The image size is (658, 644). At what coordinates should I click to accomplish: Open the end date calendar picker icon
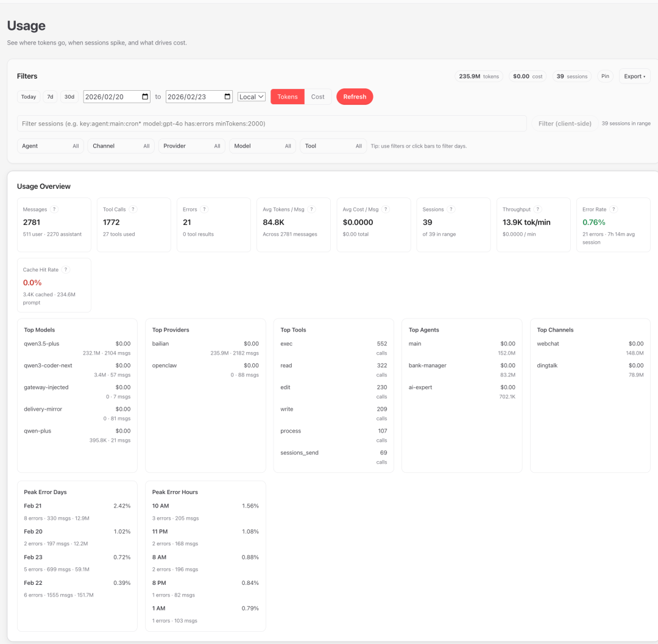point(228,97)
